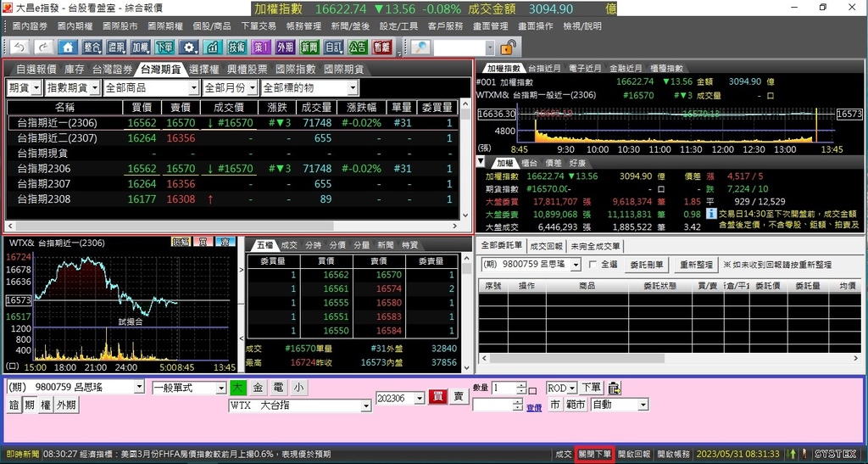Open the ROD order condition dropdown
Image resolution: width=868 pixels, height=464 pixels.
click(x=561, y=388)
